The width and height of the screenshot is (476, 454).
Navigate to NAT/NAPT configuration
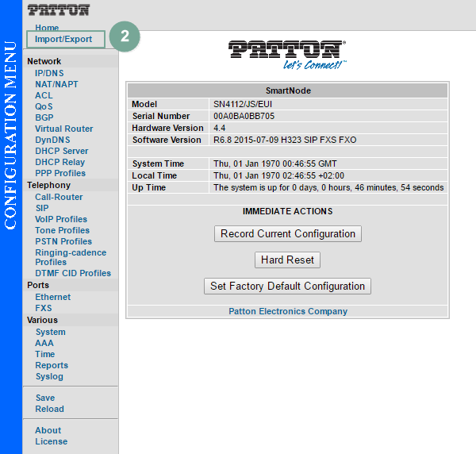(x=56, y=84)
